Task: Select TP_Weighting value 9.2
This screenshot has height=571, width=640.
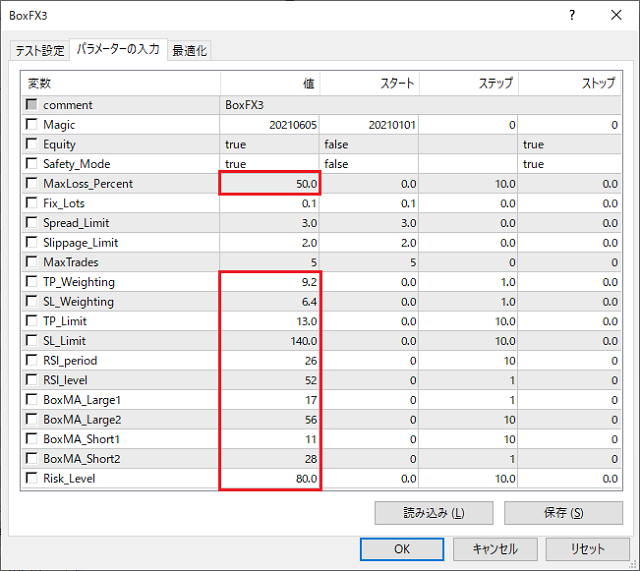Action: (269, 282)
